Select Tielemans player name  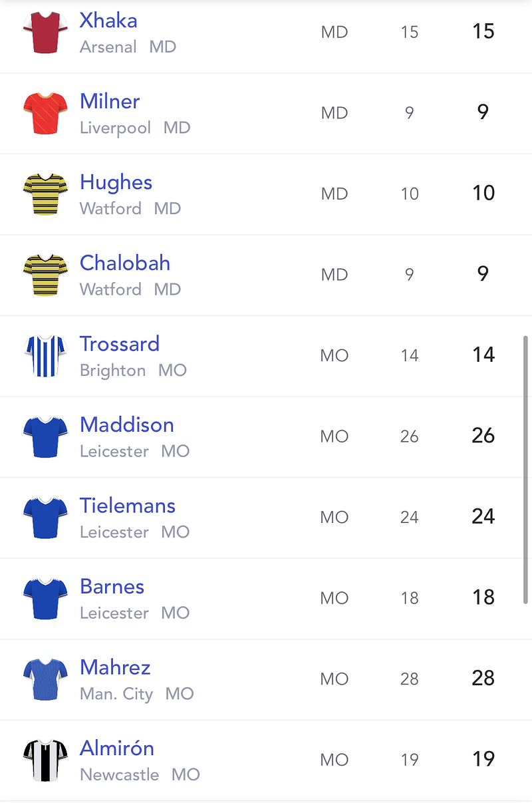(128, 506)
